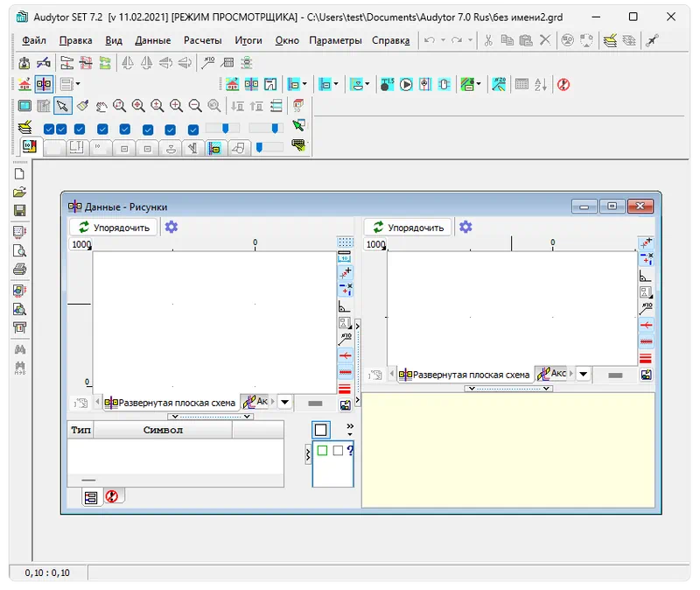
Task: Expand the double-chevron overflow above small panel
Action: pyautogui.click(x=350, y=429)
